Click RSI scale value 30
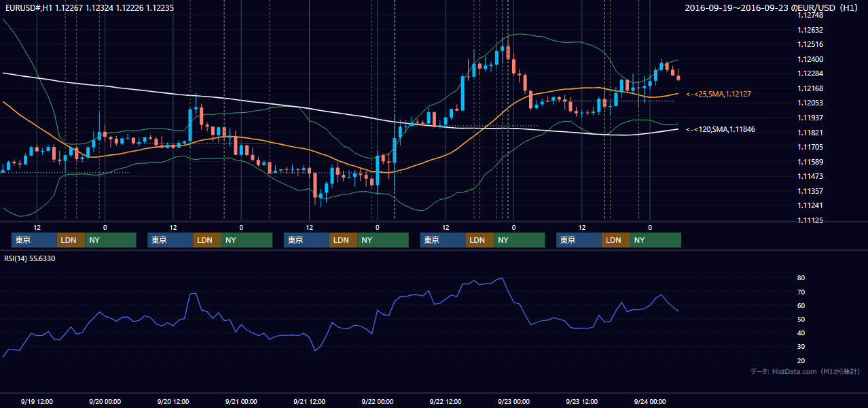Image resolution: width=868 pixels, height=408 pixels. [801, 347]
